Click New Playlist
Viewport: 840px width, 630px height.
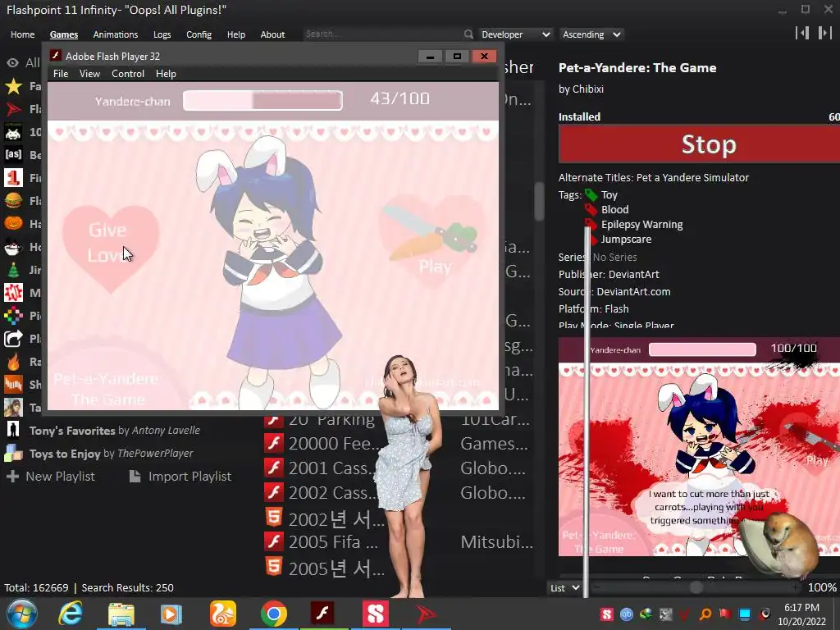click(51, 477)
